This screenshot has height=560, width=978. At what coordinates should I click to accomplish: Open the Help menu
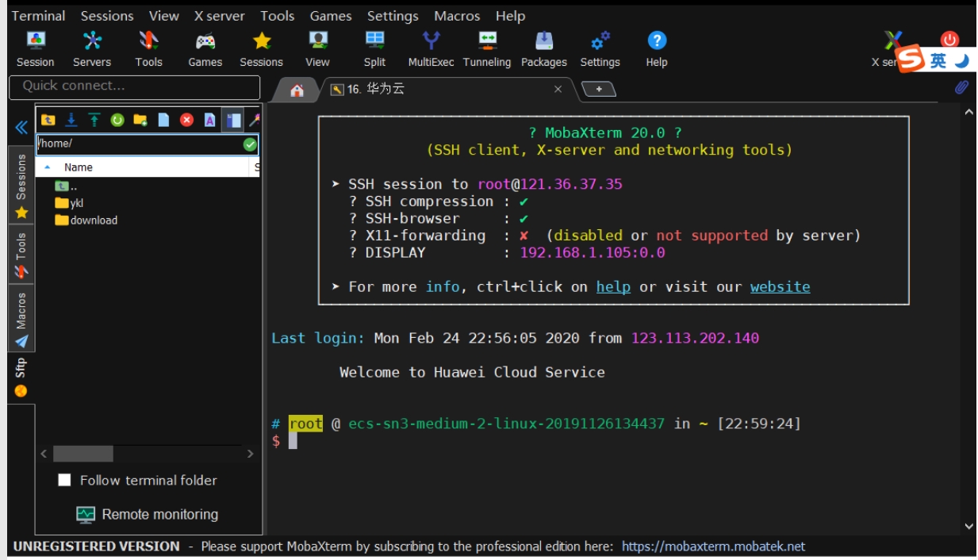pos(510,16)
